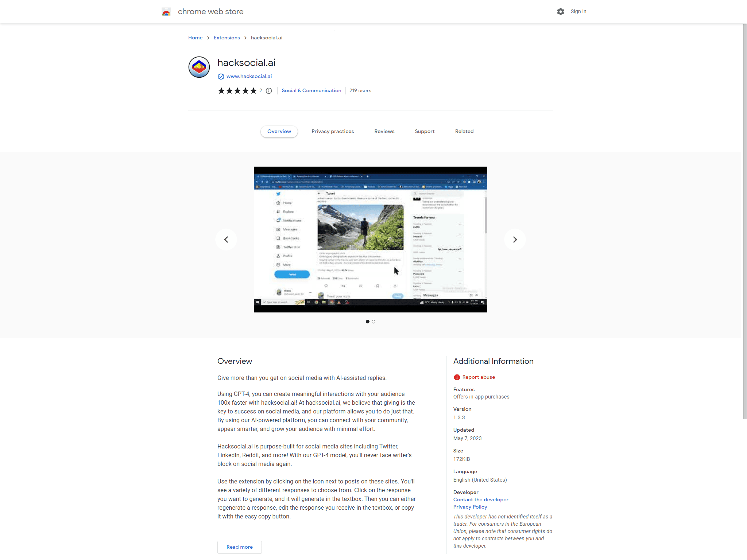Click the size value '172KiB'
The image size is (747, 560).
462,459
